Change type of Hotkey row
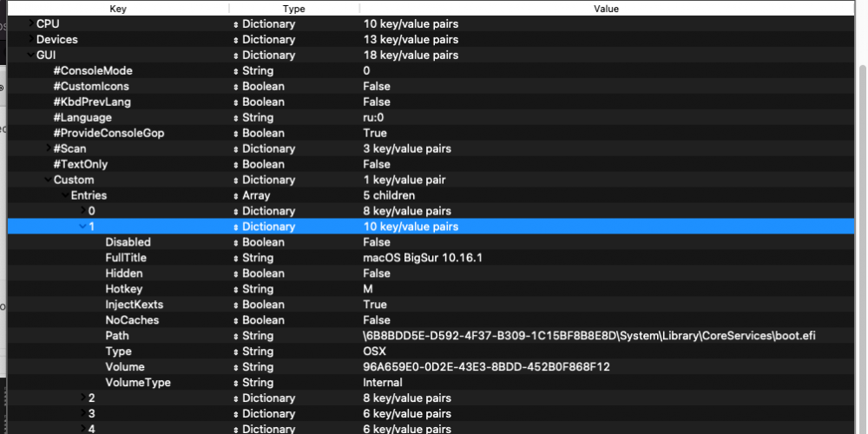The height and width of the screenshot is (434, 868). point(236,289)
